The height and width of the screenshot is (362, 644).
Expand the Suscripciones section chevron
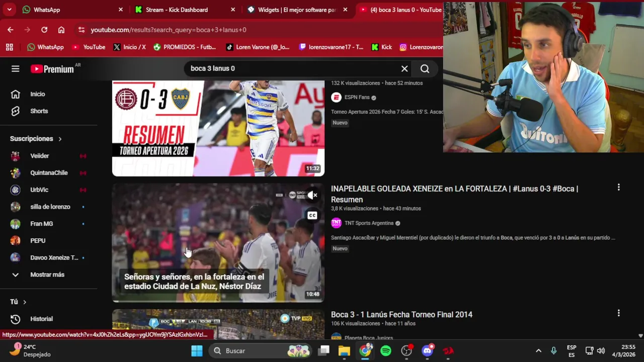pos(60,139)
